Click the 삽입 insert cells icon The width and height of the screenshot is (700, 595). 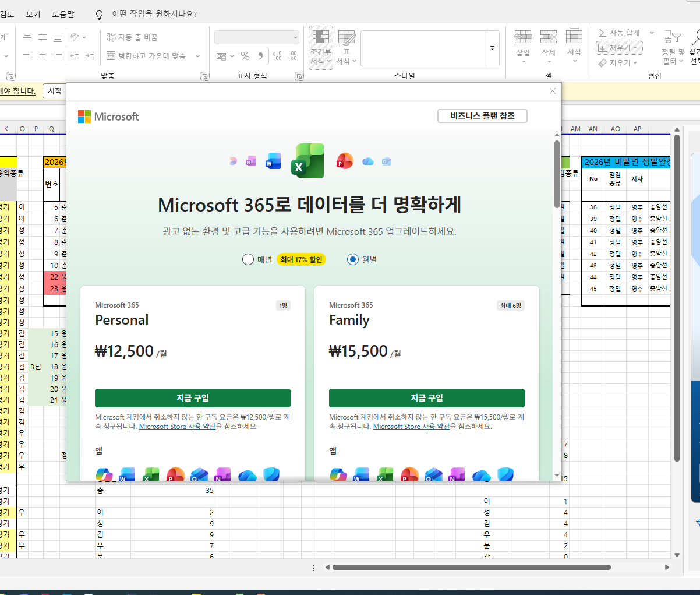pyautogui.click(x=523, y=37)
